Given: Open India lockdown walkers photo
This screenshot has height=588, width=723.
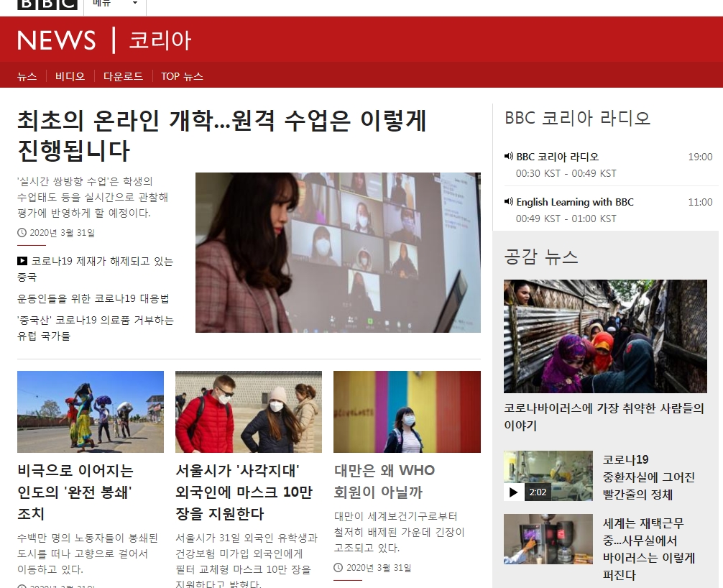Looking at the screenshot, I should tap(91, 412).
